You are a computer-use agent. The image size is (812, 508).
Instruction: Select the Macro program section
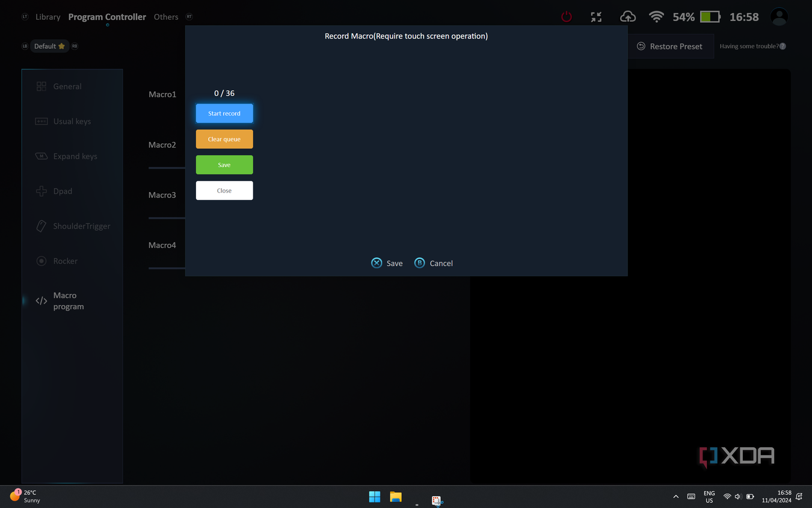(x=72, y=301)
